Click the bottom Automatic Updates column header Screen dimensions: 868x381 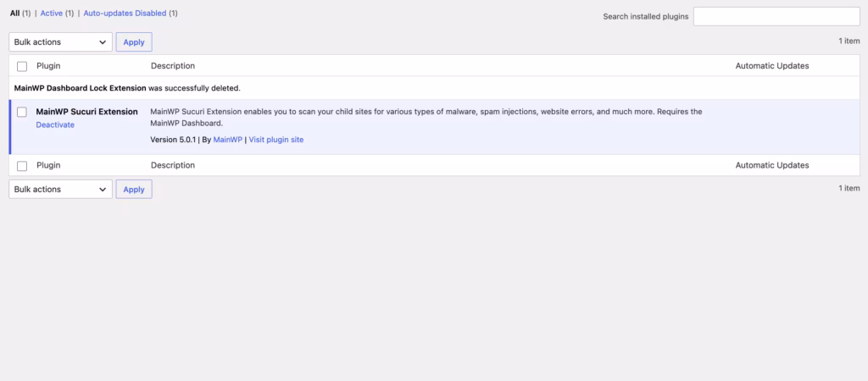(x=772, y=165)
